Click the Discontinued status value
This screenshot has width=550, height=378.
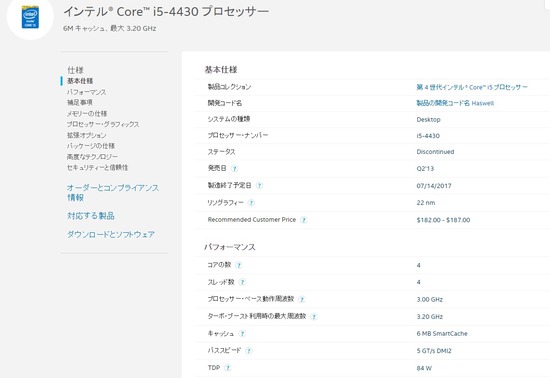[435, 152]
